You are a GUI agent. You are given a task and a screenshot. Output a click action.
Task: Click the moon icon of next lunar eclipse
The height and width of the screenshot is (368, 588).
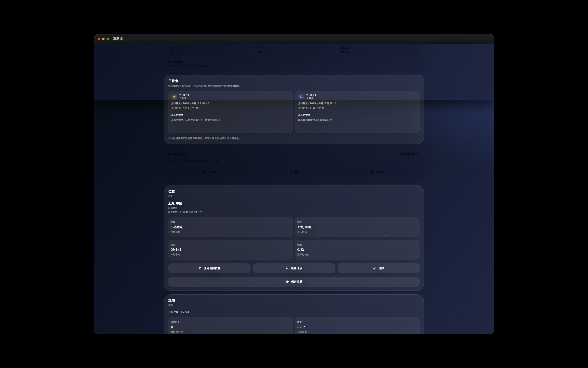tap(301, 97)
